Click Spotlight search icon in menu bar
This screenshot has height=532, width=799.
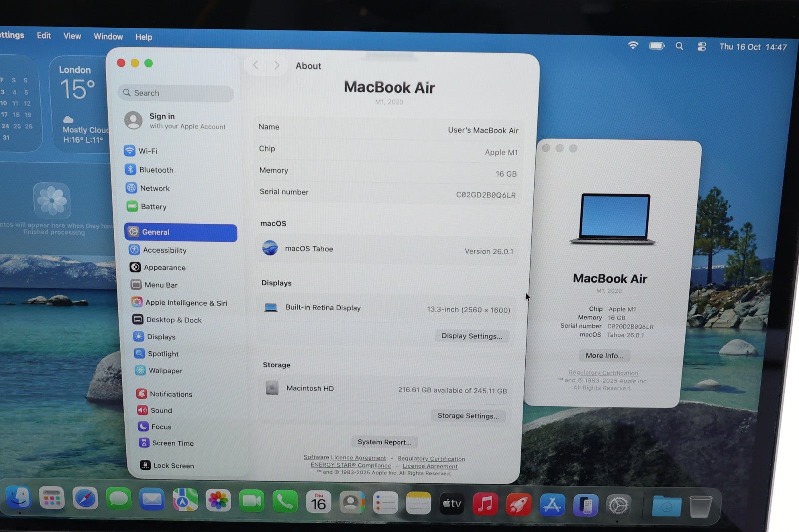point(679,46)
